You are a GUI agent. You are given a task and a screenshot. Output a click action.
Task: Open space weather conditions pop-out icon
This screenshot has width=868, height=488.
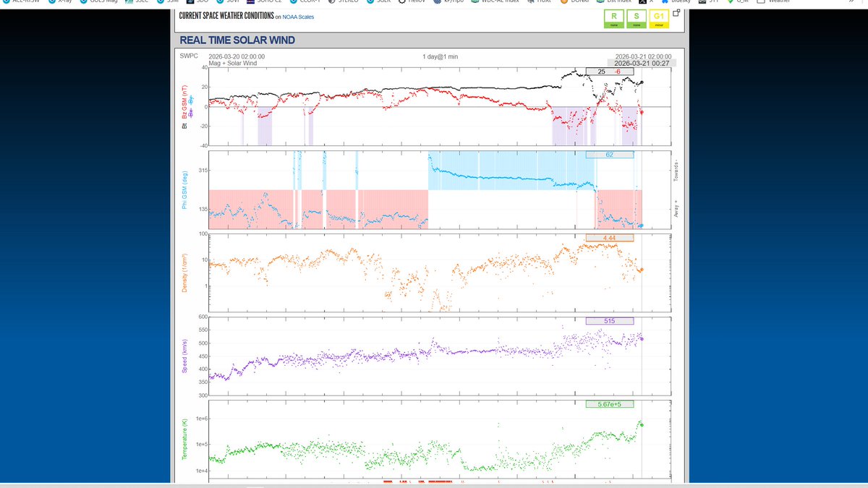pos(676,12)
